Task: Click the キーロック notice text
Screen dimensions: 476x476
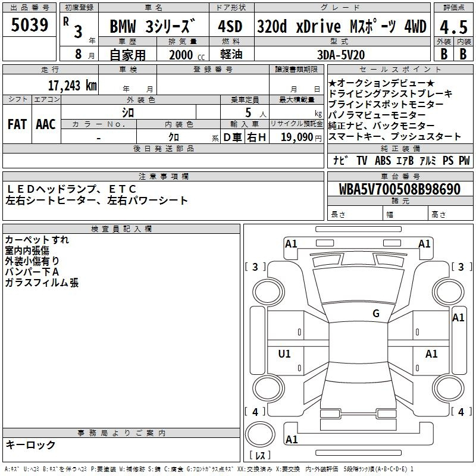Action: click(30, 444)
